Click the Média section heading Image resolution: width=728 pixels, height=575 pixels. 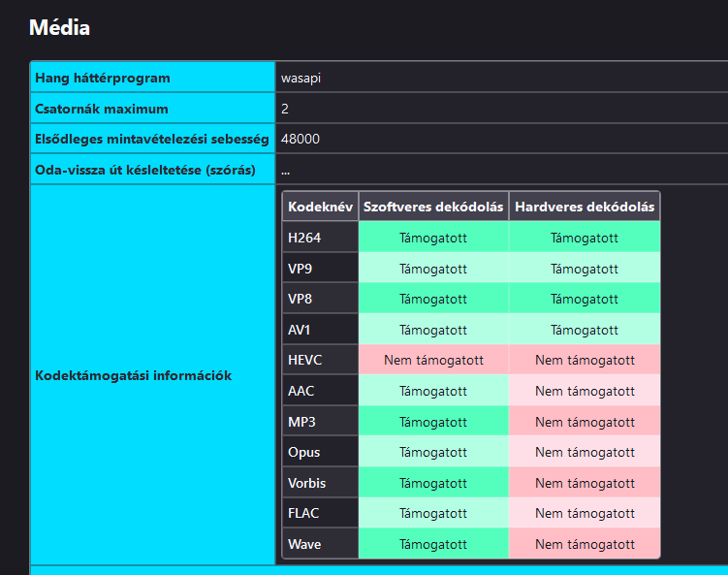coord(59,27)
